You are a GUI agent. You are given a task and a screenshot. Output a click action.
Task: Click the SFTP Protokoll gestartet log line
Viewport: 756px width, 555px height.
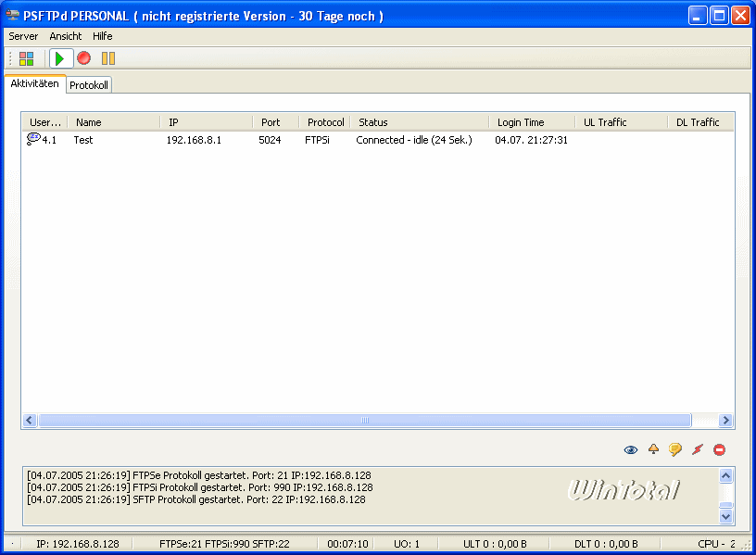click(196, 499)
